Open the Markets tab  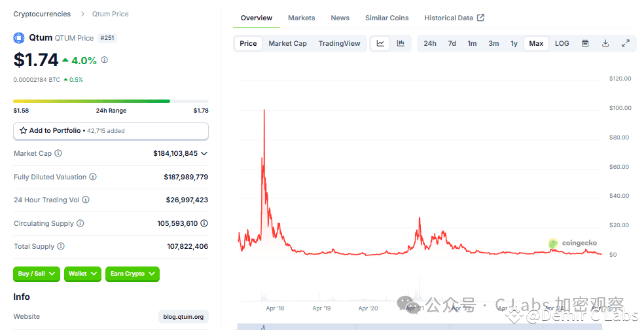click(x=301, y=18)
